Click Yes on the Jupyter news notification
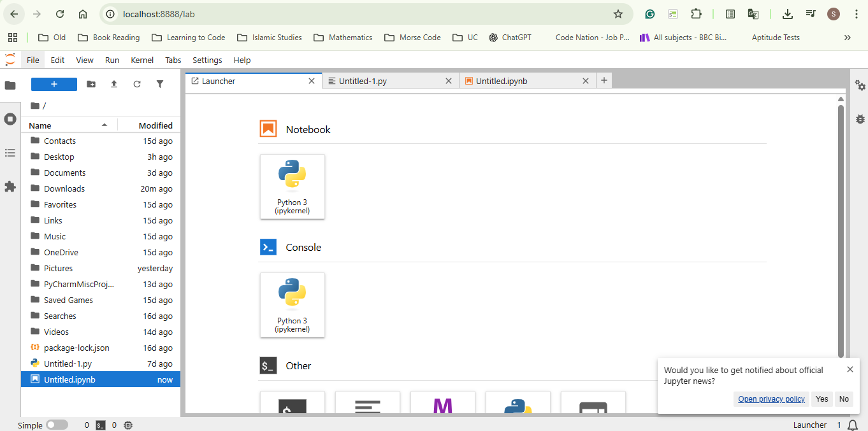The height and width of the screenshot is (431, 868). [822, 399]
